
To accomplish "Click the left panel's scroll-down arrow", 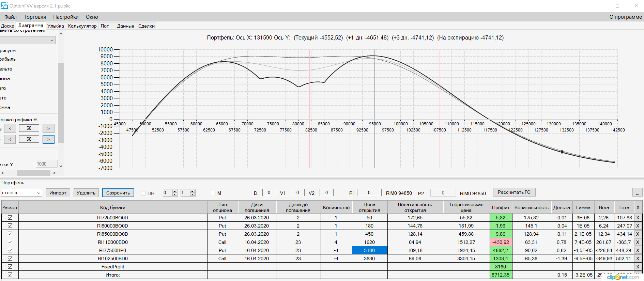I will pyautogui.click(x=61, y=166).
